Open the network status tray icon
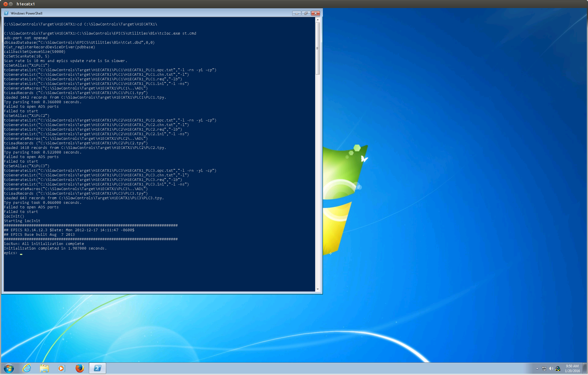The width and height of the screenshot is (588, 375). click(x=544, y=368)
